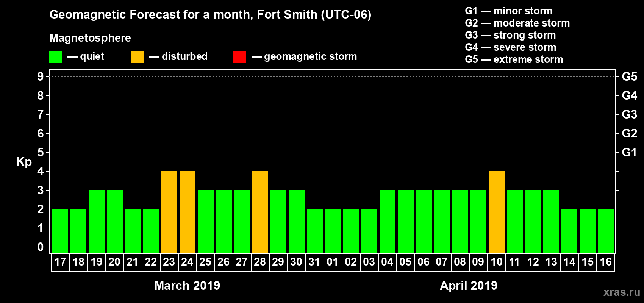Click the red geomagnetic storm legend swatch

(x=239, y=57)
